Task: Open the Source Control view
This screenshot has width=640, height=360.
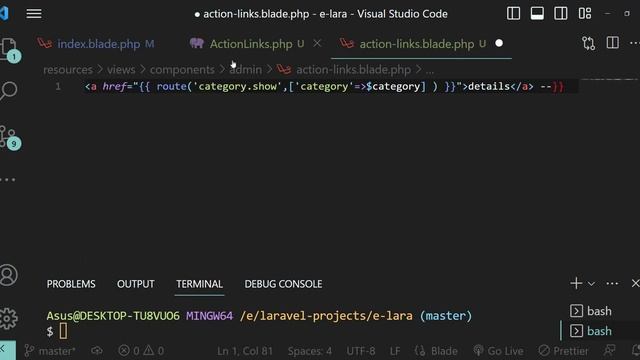Action: [8, 137]
